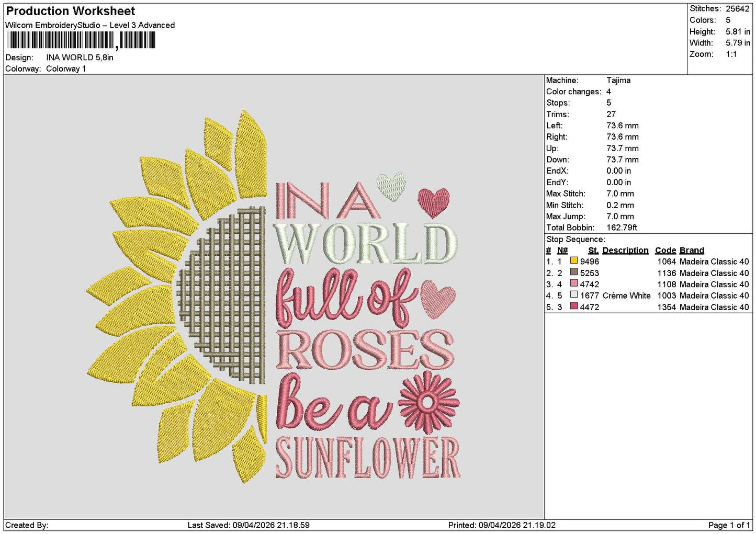This screenshot has height=534, width=756.
Task: Click the barcode in the header
Action: pyautogui.click(x=81, y=40)
